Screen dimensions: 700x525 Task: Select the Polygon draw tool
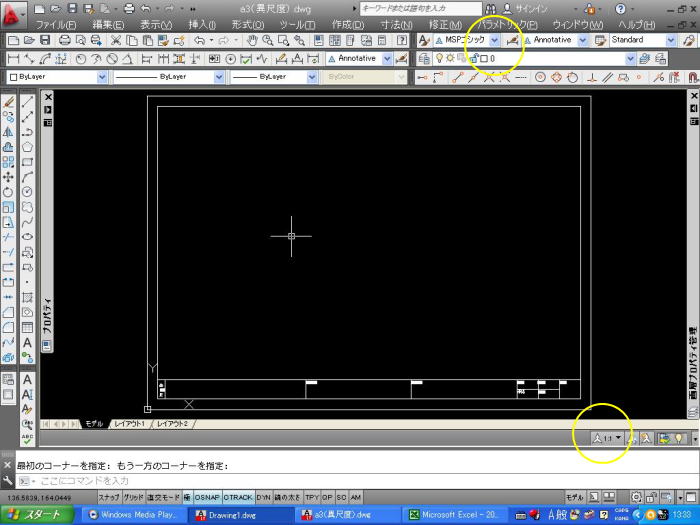click(27, 147)
